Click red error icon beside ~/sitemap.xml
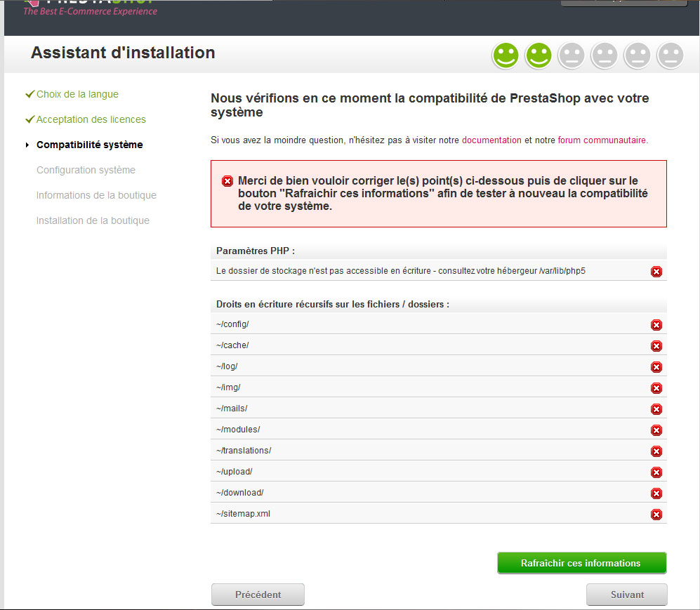Image resolution: width=700 pixels, height=610 pixels. 656,515
